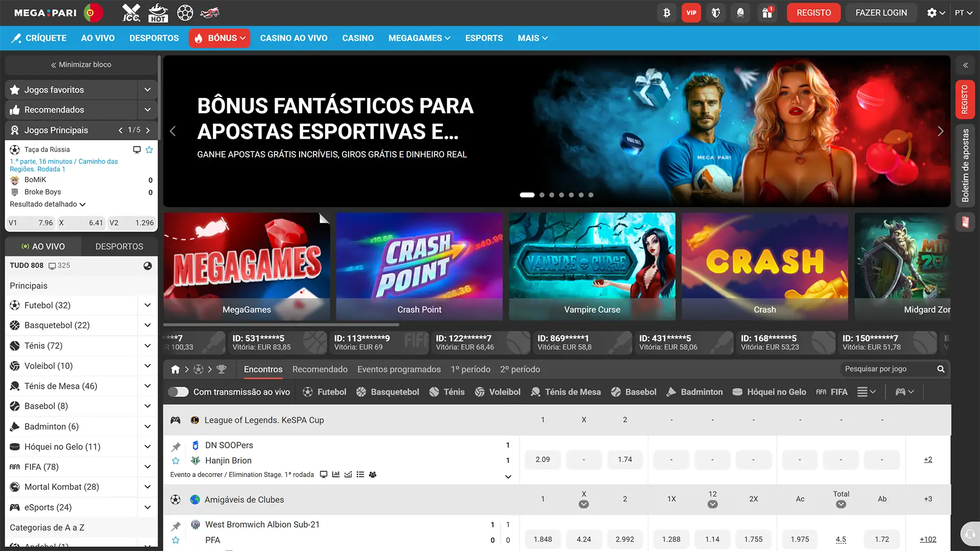Expand the MAIS dropdown menu
The width and height of the screenshot is (980, 551).
[532, 38]
